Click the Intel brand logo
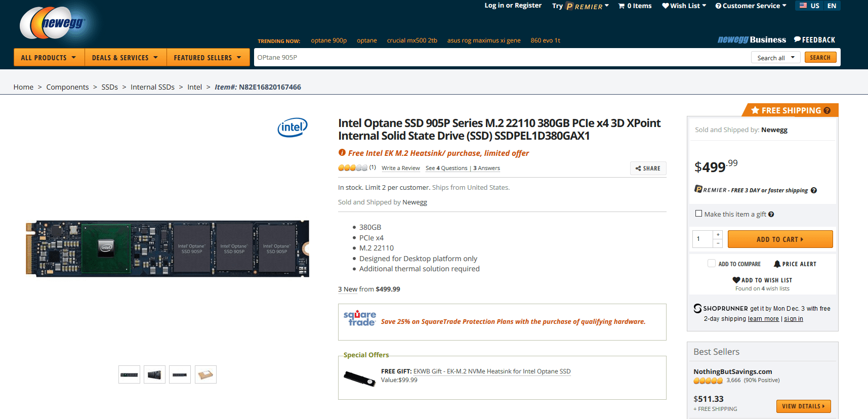The image size is (868, 419). [x=293, y=128]
